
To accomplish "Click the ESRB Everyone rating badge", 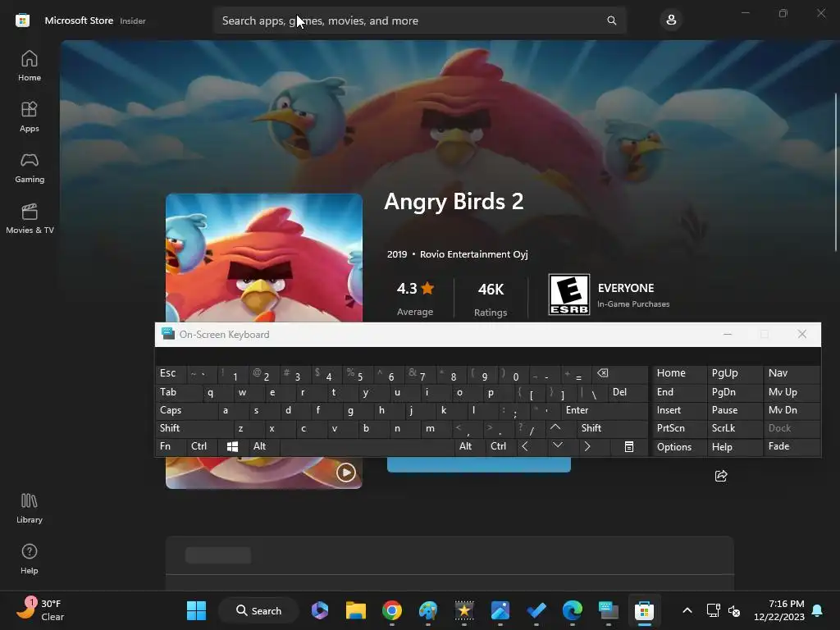I will (x=569, y=294).
